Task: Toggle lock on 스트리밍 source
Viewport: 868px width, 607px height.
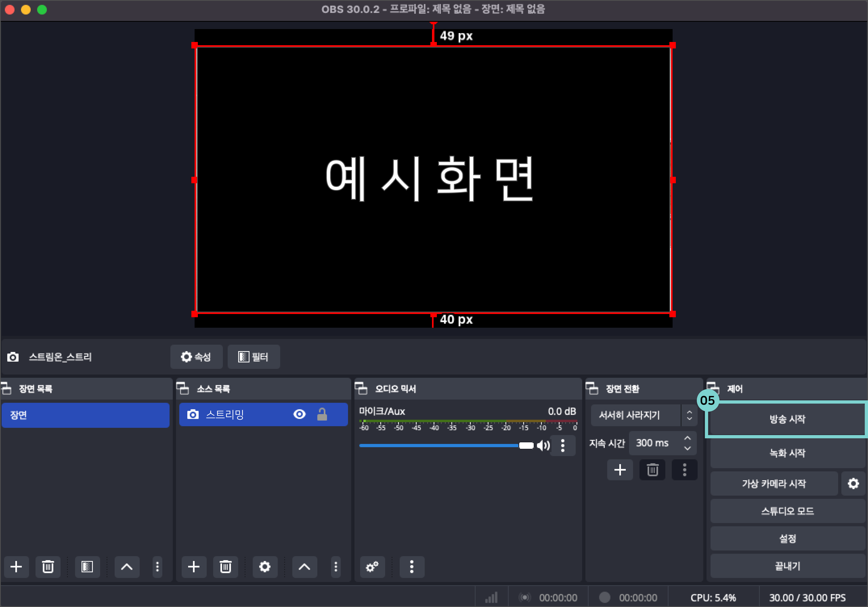Action: (322, 414)
